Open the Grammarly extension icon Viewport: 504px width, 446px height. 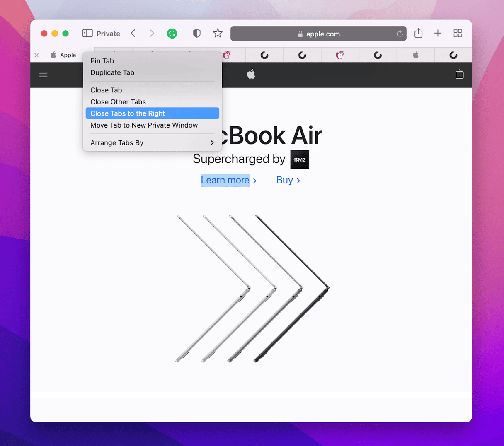point(172,34)
